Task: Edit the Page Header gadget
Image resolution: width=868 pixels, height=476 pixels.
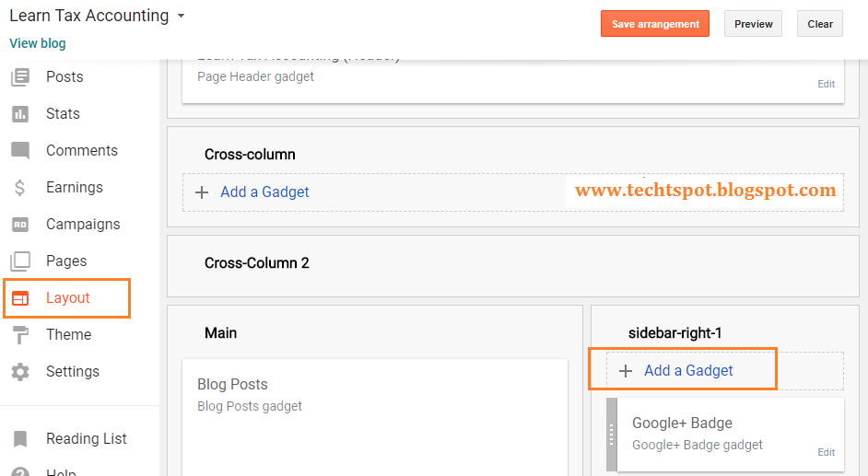Action: (x=826, y=84)
